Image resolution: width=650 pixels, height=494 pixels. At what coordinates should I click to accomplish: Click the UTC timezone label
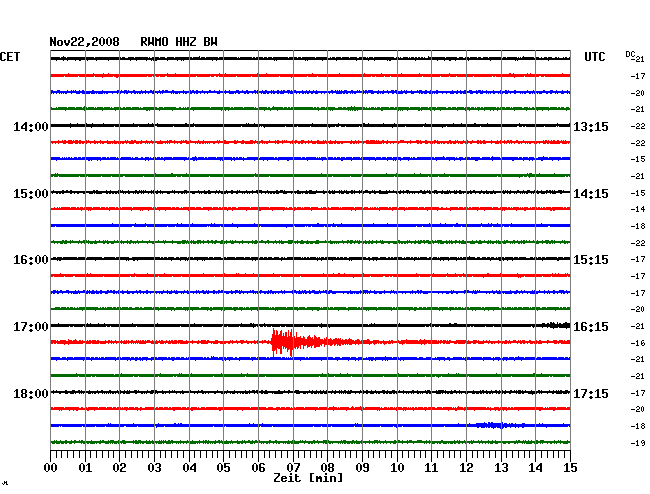click(594, 57)
